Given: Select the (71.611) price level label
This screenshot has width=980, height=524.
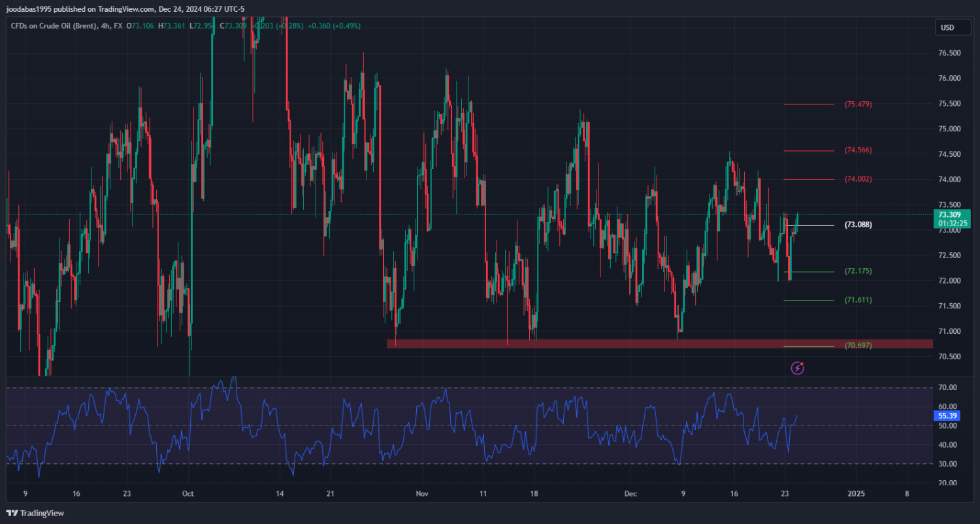Looking at the screenshot, I should pos(858,300).
